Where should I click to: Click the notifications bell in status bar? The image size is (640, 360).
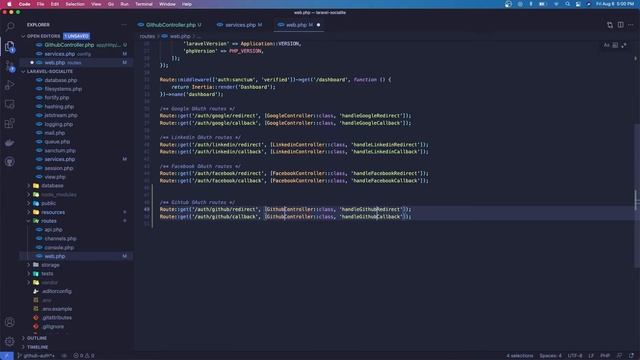(x=631, y=356)
